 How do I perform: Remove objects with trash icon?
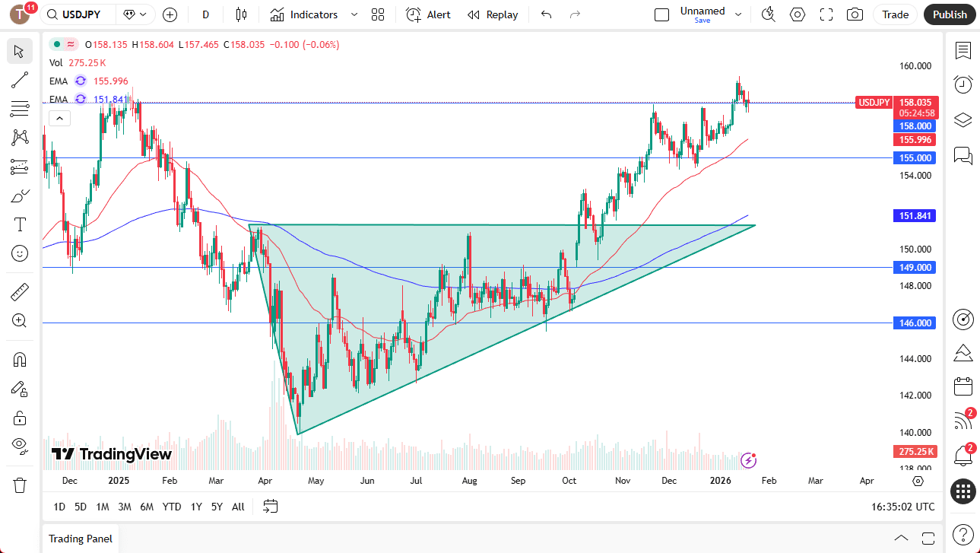(20, 485)
